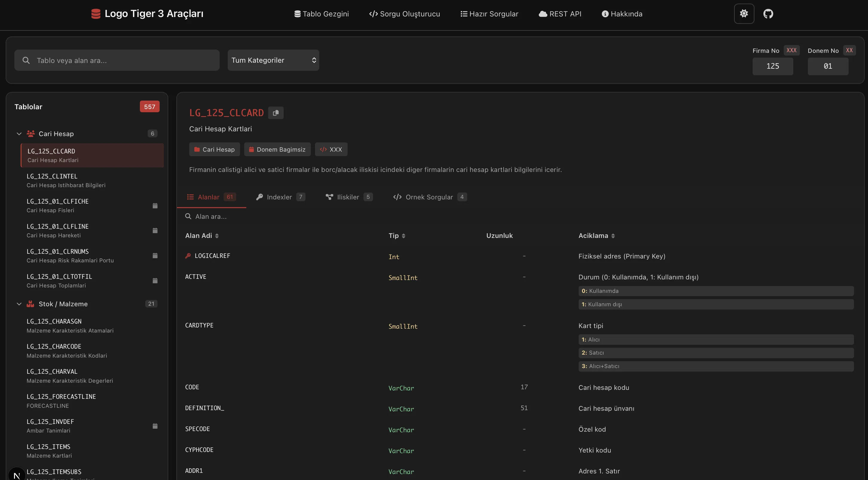Open the Ornek Sorgular tab

(429, 197)
